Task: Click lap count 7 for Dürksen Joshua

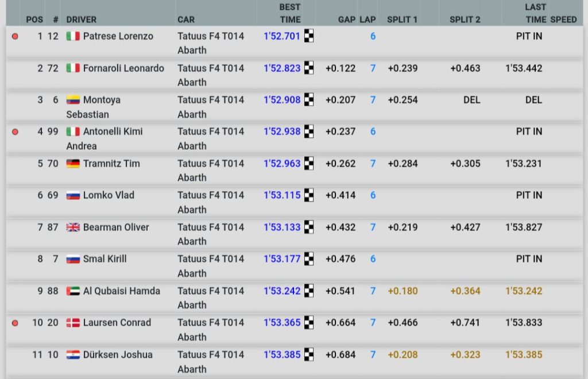Action: pos(373,354)
